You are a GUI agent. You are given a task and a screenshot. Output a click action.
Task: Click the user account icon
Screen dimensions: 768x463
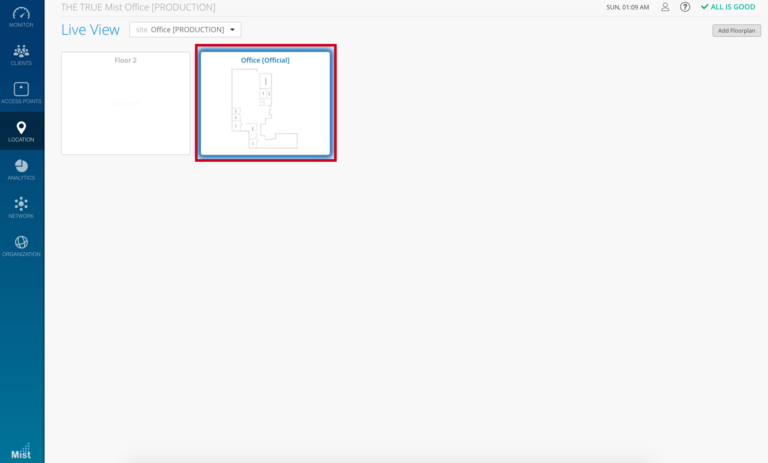point(665,7)
